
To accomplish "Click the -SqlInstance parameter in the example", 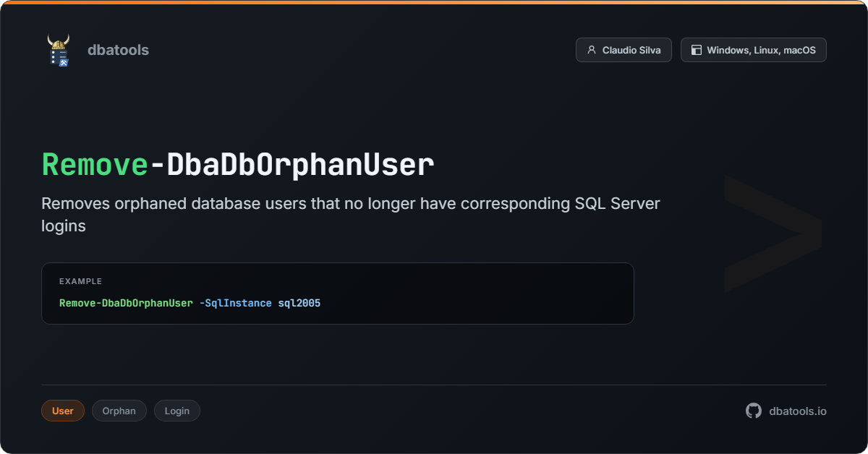I will (236, 303).
